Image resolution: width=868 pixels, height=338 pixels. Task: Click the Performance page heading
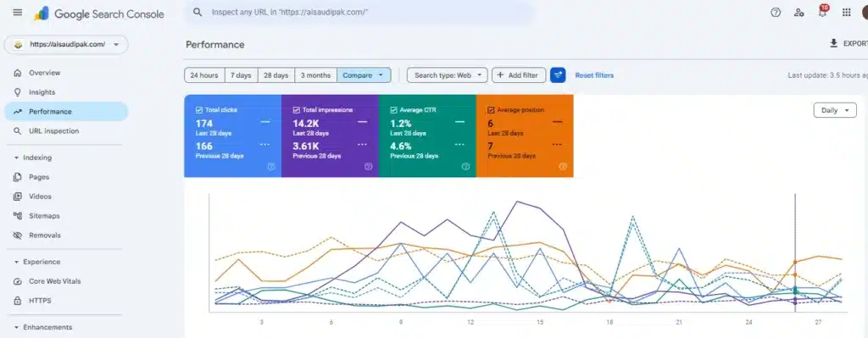coord(214,45)
